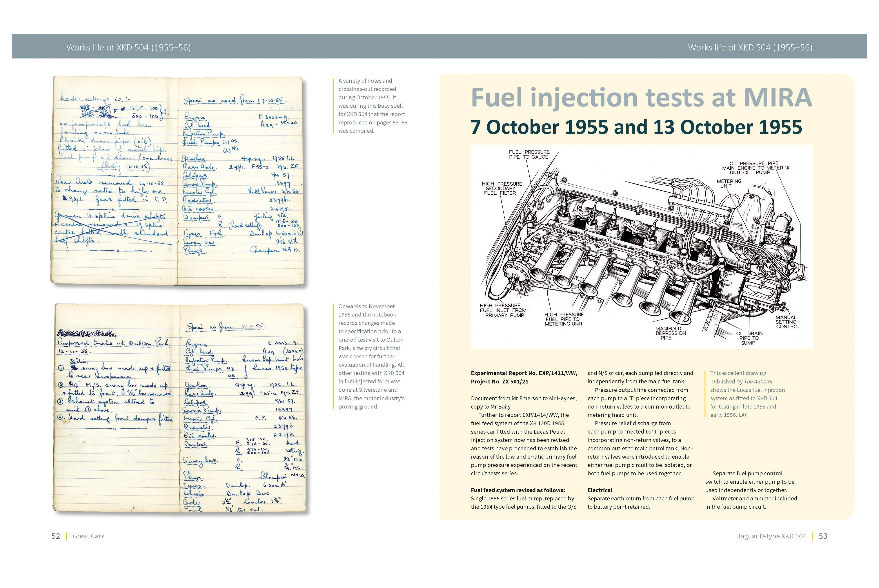Click the label "OIL PRESSURE PIPE MAIN ENGINE TO METERING UNIT OIL PUMP"
879x588 pixels.
click(757, 168)
